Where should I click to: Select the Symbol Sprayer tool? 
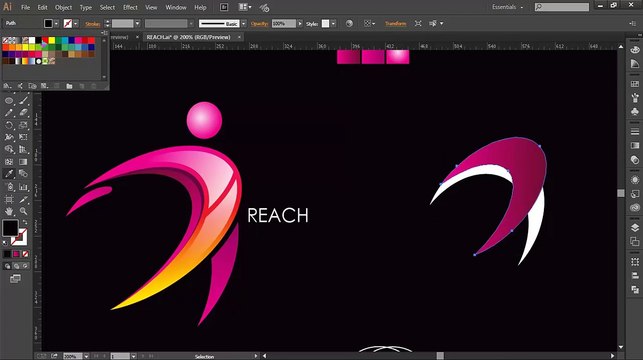(x=9, y=187)
